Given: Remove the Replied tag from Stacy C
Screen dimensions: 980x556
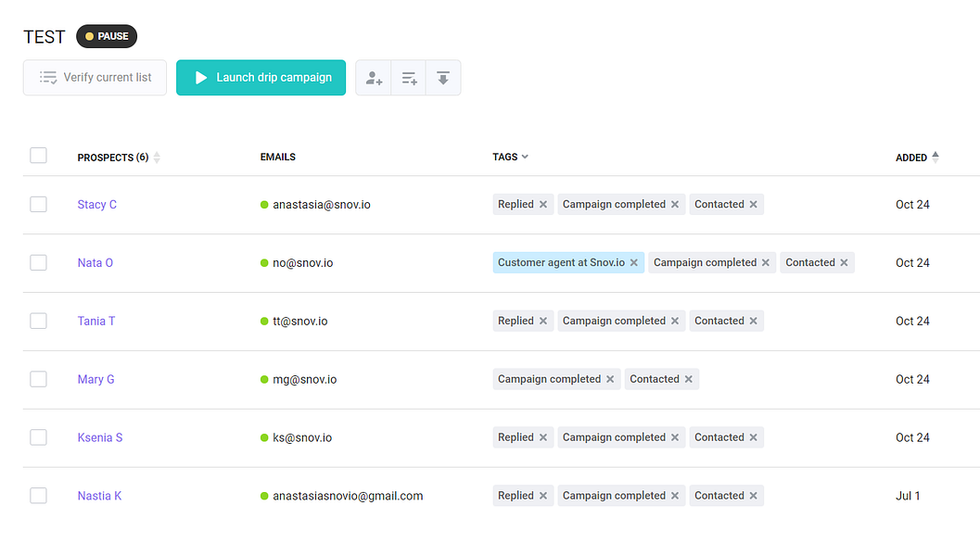Looking at the screenshot, I should click(543, 205).
